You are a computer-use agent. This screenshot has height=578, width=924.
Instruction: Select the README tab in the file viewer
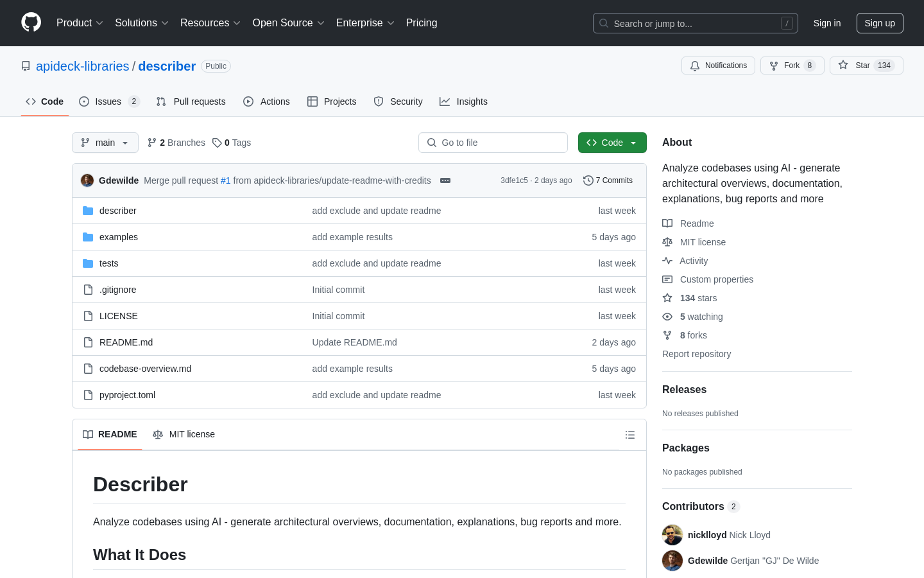click(110, 435)
